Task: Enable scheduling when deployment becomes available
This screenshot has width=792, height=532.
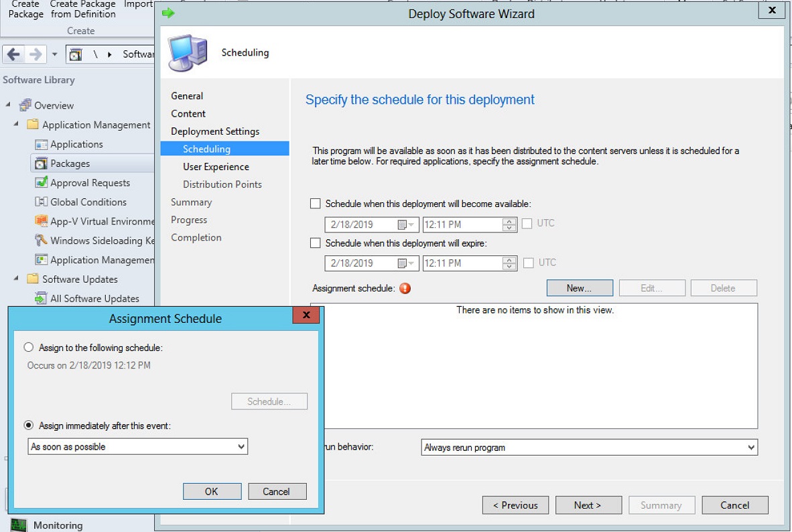Action: click(x=315, y=204)
